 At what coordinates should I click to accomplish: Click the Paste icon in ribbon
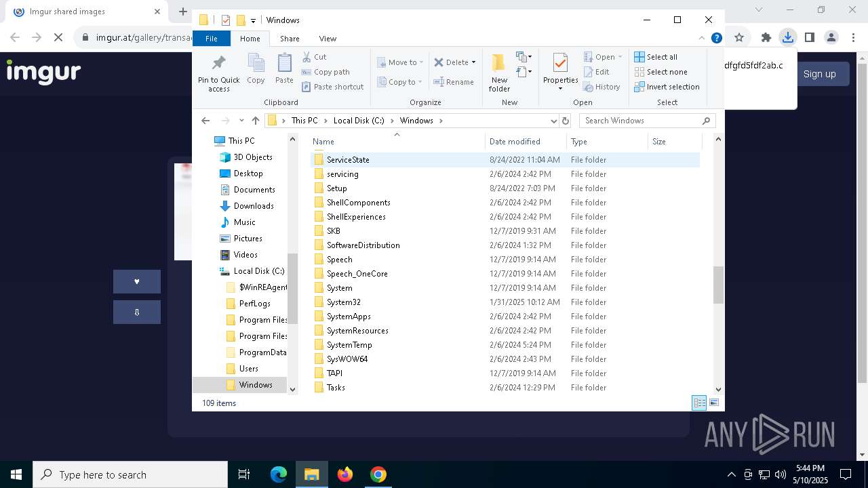(284, 69)
